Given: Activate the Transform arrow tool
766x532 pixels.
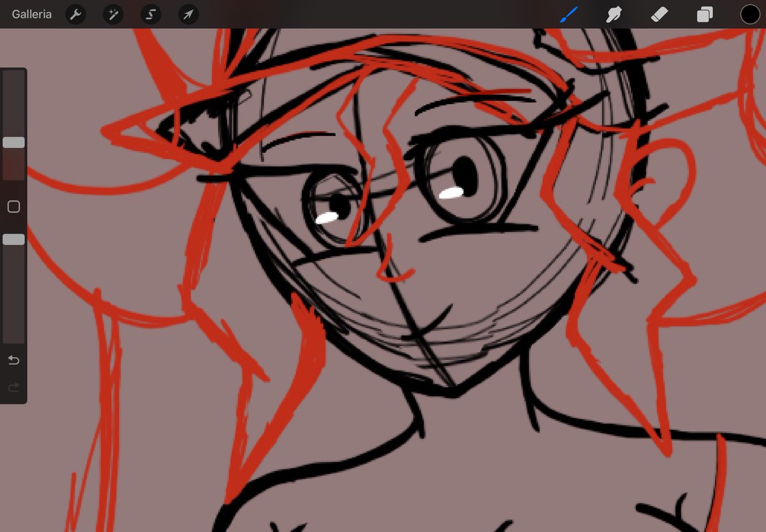Looking at the screenshot, I should click(x=188, y=14).
